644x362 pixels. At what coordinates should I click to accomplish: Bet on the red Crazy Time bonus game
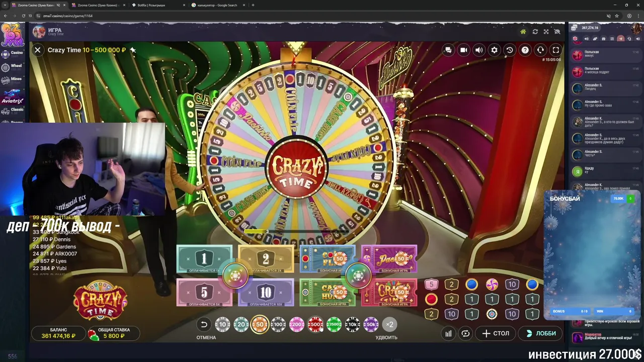tap(389, 293)
